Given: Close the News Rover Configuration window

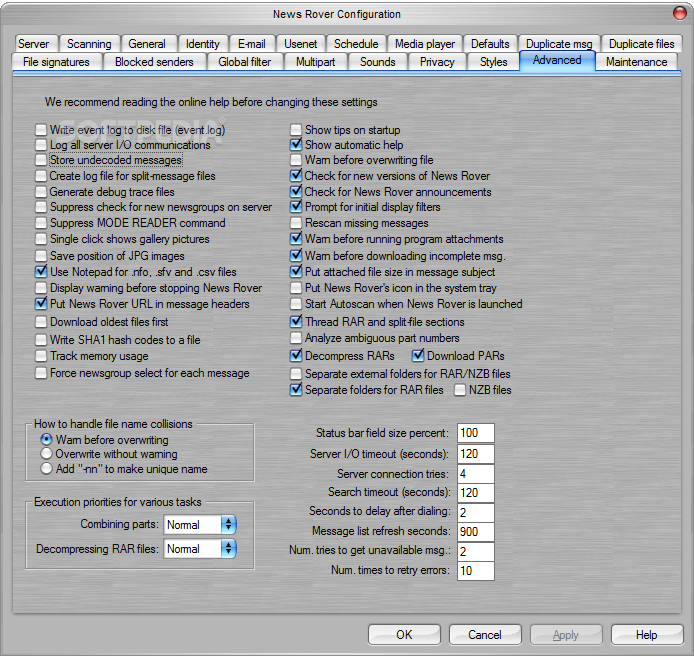Looking at the screenshot, I should tap(679, 13).
